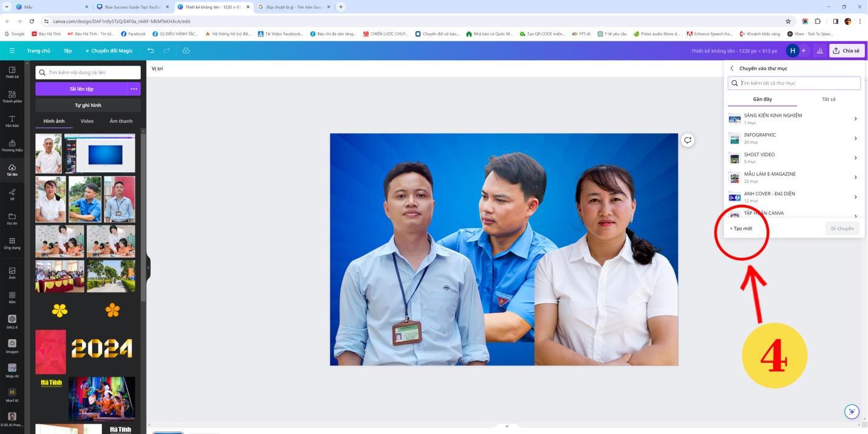Click the undo arrow icon
The width and height of the screenshot is (868, 434).
click(x=151, y=50)
